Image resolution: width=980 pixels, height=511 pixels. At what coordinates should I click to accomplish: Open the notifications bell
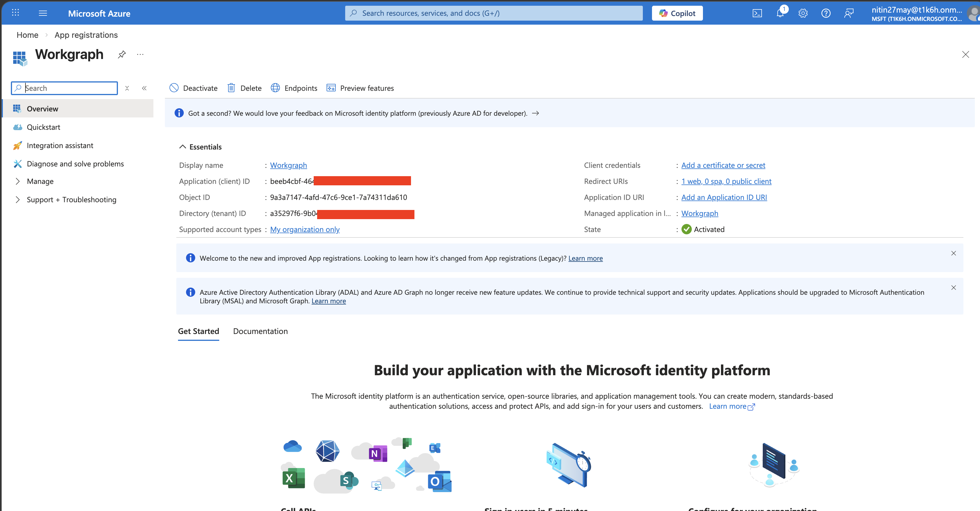(780, 13)
